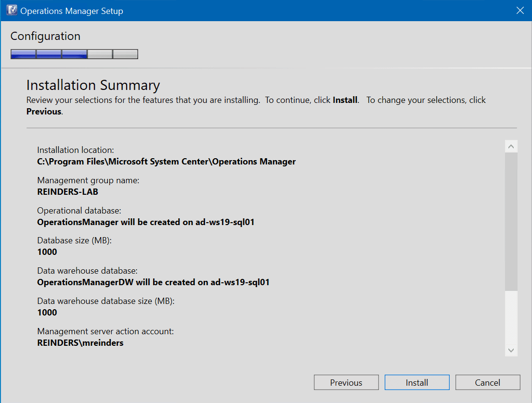The image size is (532, 403).
Task: Select the installation location path text
Action: (166, 162)
